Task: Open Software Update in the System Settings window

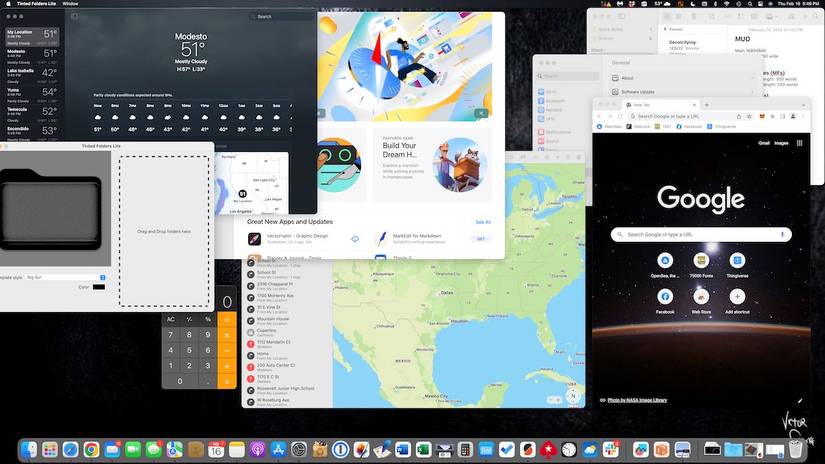Action: [683, 92]
